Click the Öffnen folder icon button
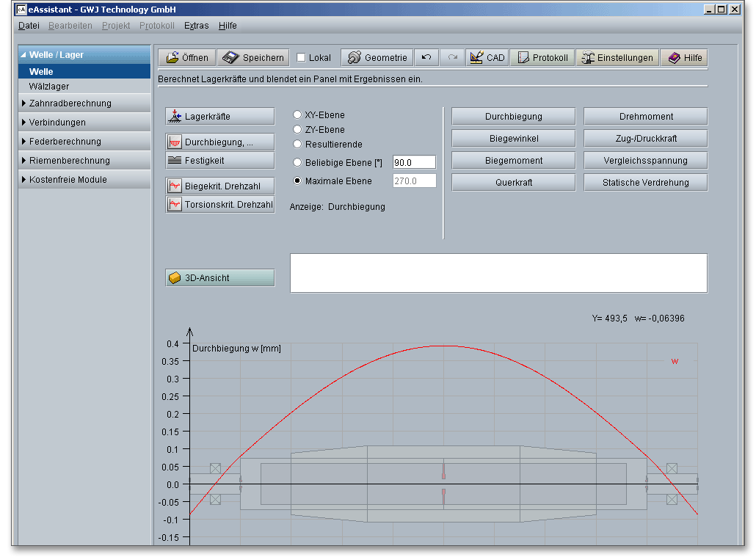Image resolution: width=756 pixels, height=557 pixels. tap(186, 58)
